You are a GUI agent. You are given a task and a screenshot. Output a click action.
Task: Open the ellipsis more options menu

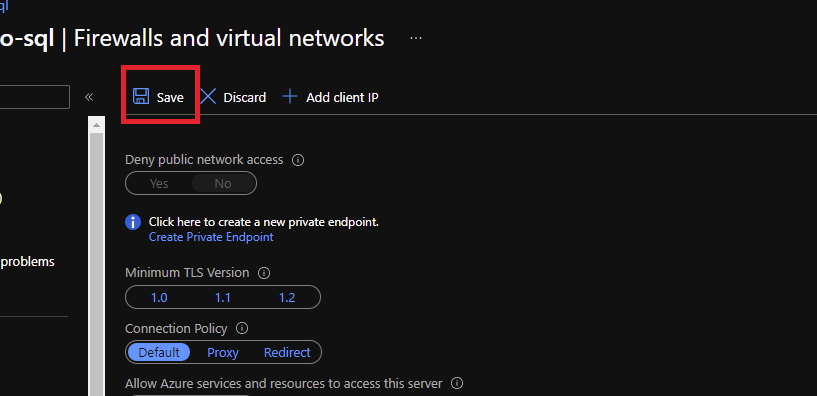point(416,38)
